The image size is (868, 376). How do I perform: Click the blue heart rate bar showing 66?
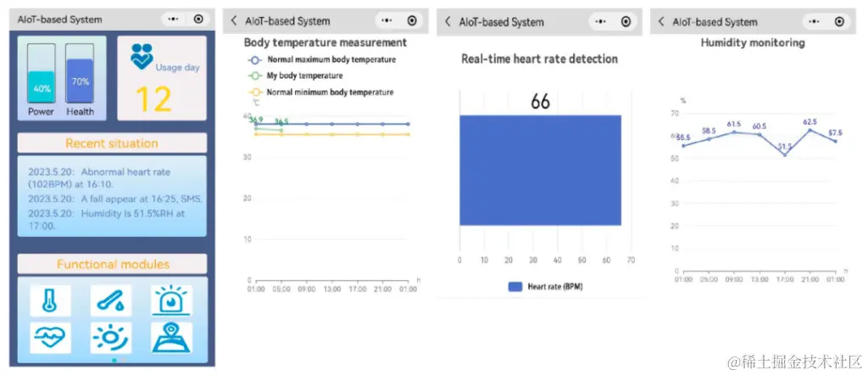(540, 170)
